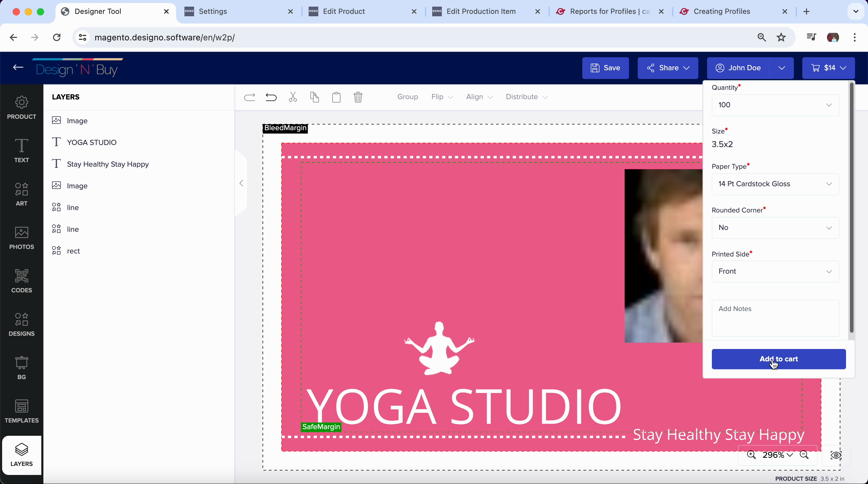This screenshot has width=868, height=484.
Task: Click the undo arrow icon
Action: coord(271,97)
